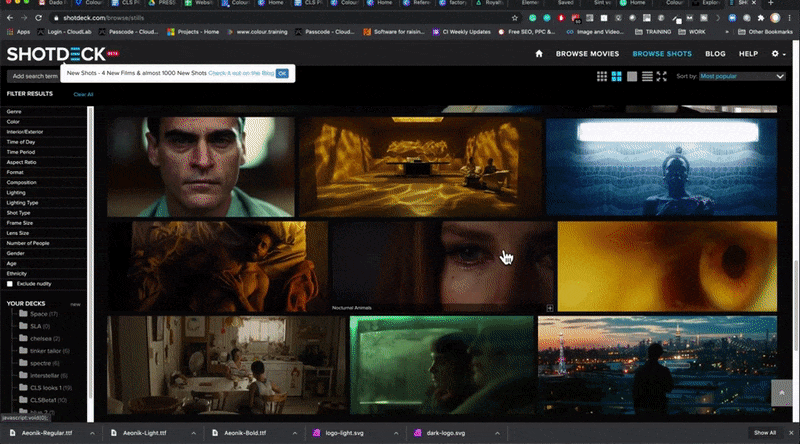
Task: Switch to medium grid view
Action: pyautogui.click(x=616, y=76)
